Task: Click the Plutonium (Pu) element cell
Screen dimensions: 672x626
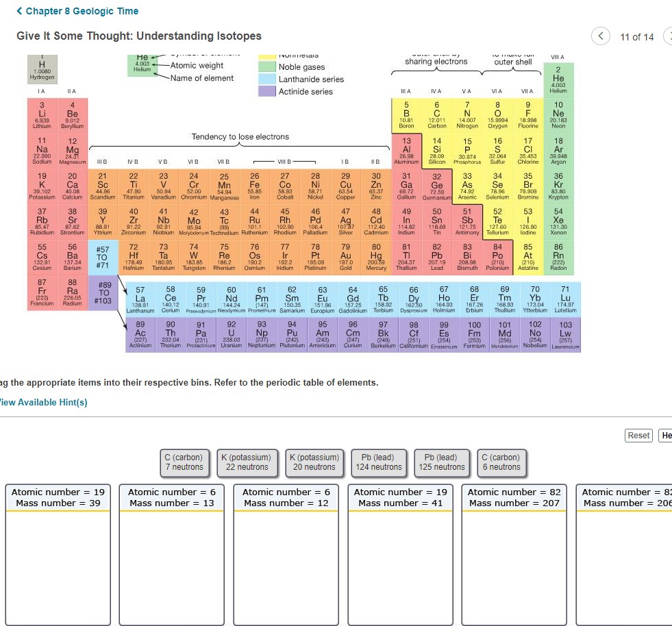Action: 293,335
